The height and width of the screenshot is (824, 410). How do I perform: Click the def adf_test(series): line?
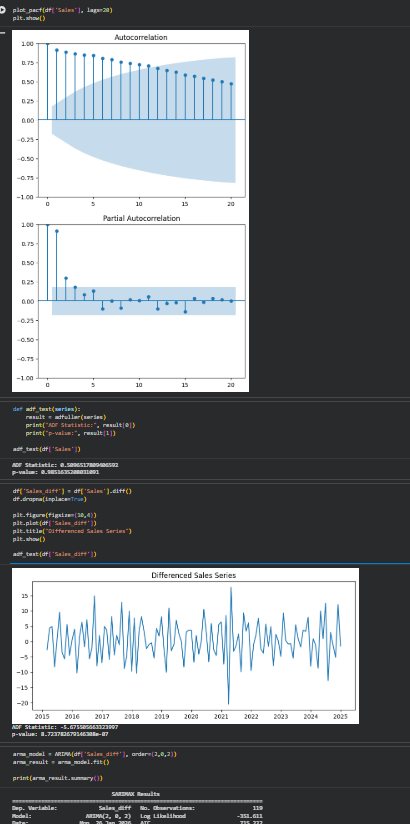tap(47, 409)
